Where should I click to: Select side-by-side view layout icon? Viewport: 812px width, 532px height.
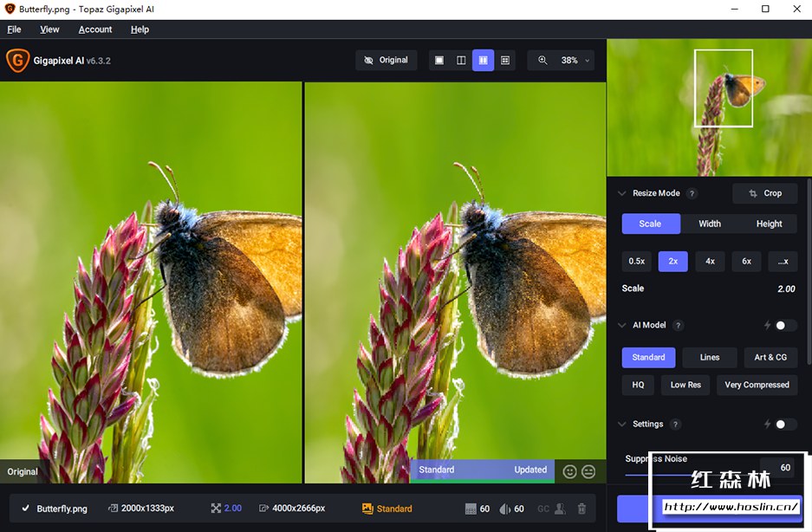483,60
